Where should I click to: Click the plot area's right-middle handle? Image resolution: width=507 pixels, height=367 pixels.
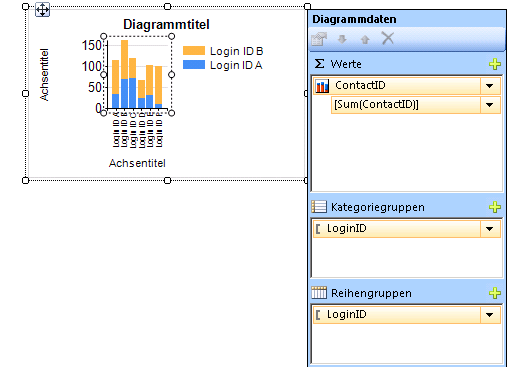click(171, 75)
